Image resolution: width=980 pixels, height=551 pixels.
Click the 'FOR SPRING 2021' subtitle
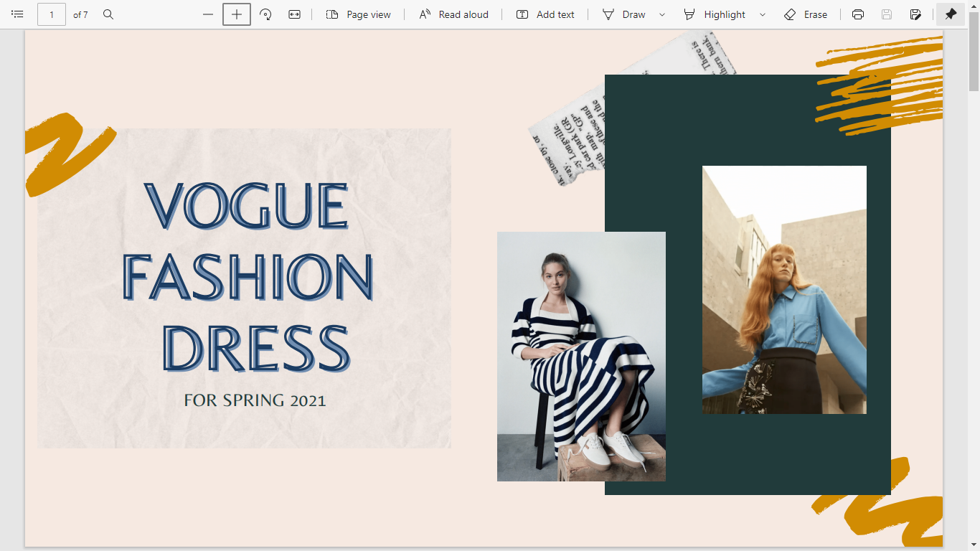coord(255,400)
